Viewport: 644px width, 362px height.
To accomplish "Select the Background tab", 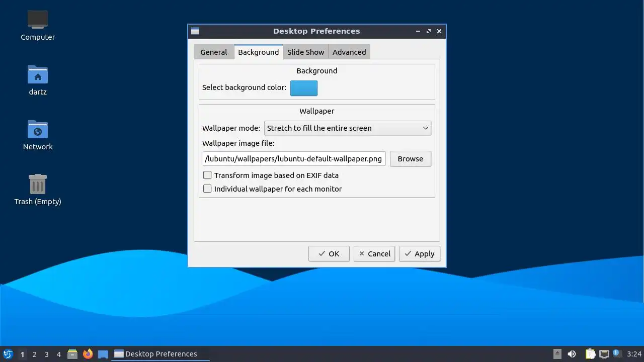I will tap(258, 52).
